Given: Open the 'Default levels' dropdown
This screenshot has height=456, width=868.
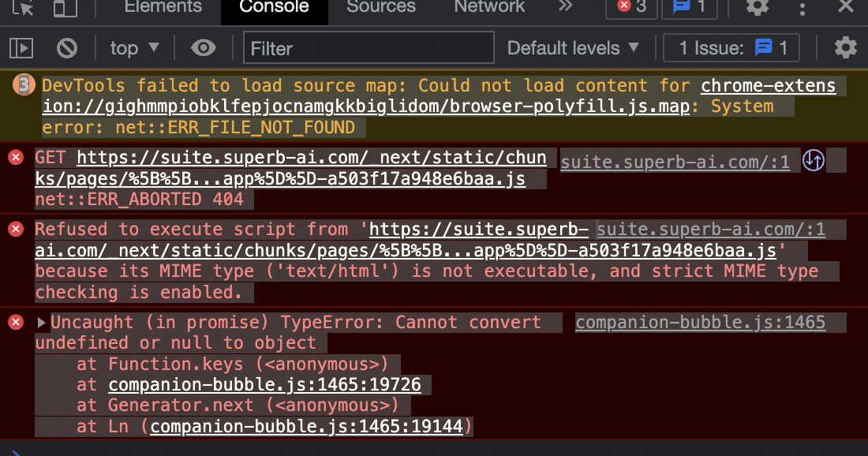Looking at the screenshot, I should click(x=574, y=48).
